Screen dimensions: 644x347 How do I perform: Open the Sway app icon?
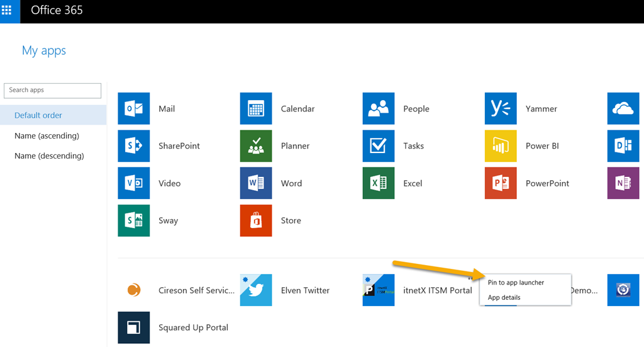(133, 220)
